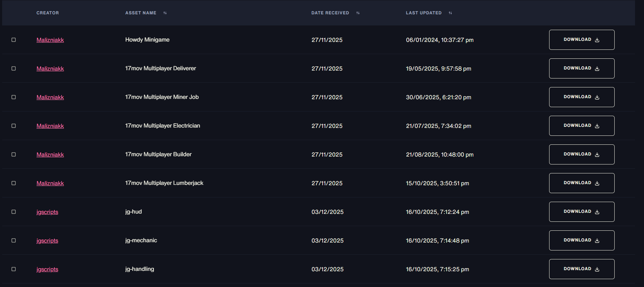Open jgscripts creator link for jg-hud
This screenshot has width=644, height=287.
click(47, 212)
